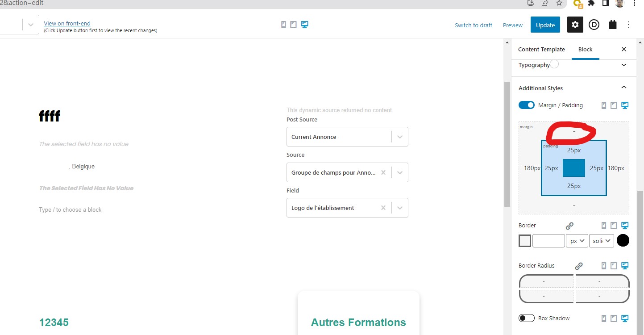The height and width of the screenshot is (335, 644).
Task: Select desktop device for Box Shadow
Action: point(625,318)
